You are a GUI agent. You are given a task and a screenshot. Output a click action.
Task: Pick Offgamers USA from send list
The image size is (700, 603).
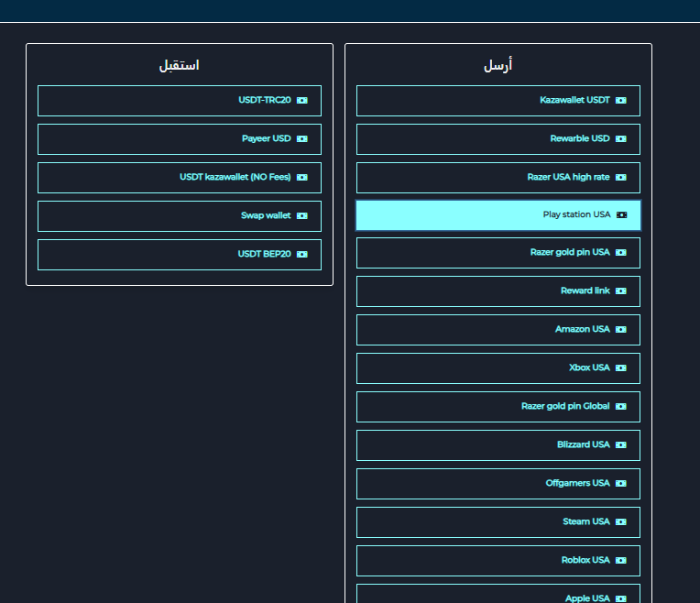[498, 484]
